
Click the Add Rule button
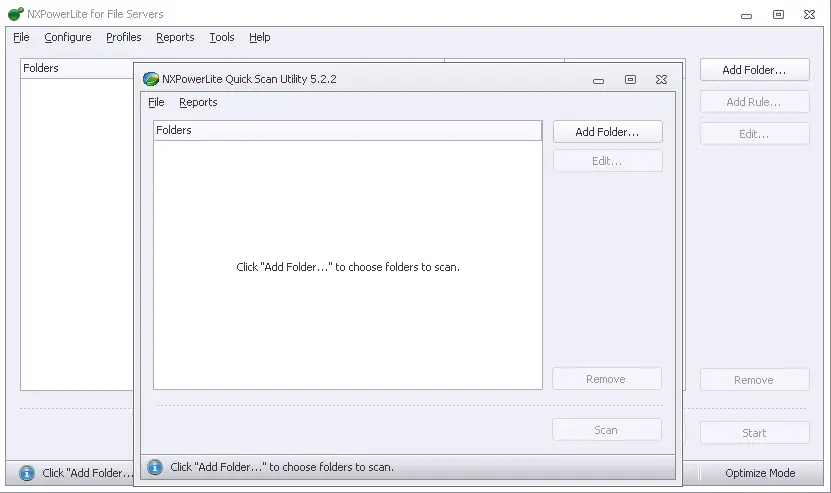point(754,102)
